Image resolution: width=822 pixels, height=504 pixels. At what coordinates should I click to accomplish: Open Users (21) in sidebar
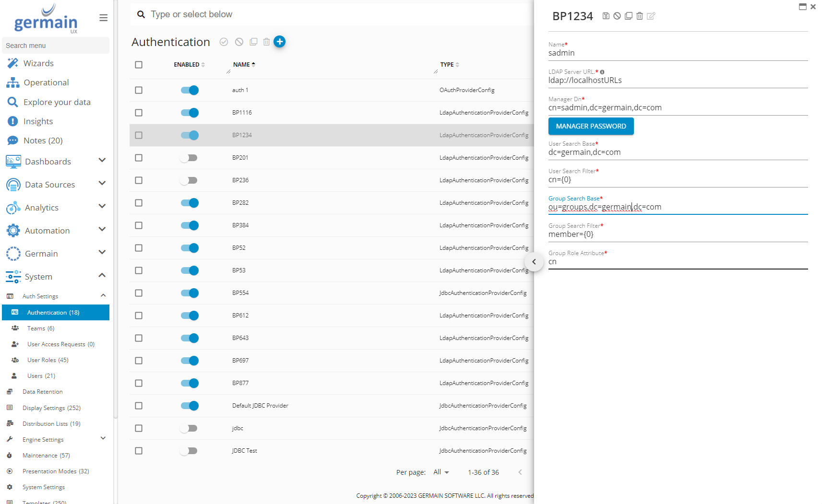(x=41, y=376)
